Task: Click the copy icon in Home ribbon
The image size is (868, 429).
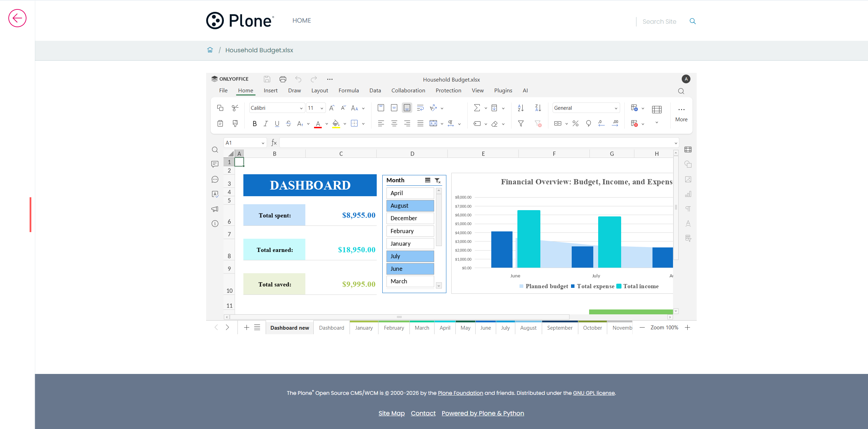Action: (220, 108)
